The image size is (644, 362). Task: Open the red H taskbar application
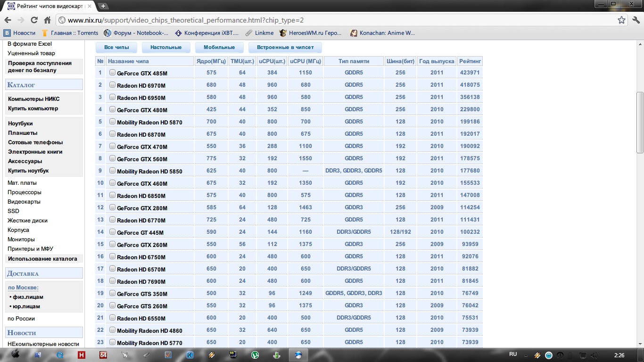click(x=82, y=355)
